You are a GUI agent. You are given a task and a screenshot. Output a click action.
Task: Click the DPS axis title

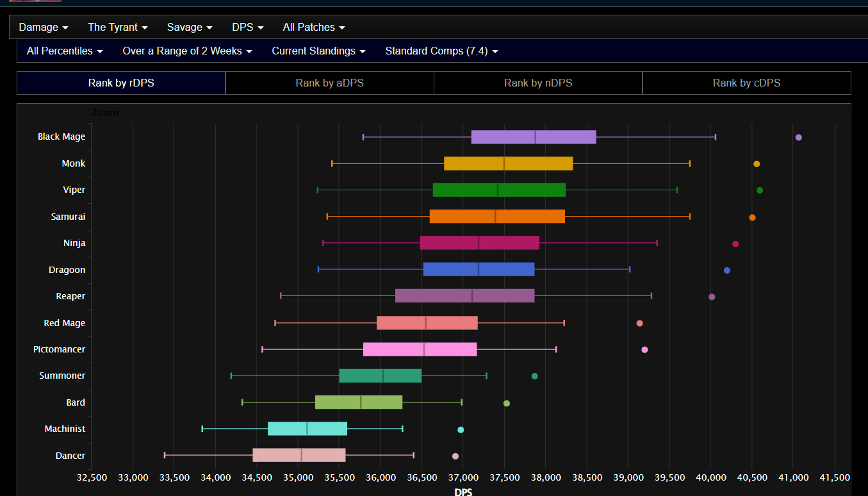coord(463,492)
